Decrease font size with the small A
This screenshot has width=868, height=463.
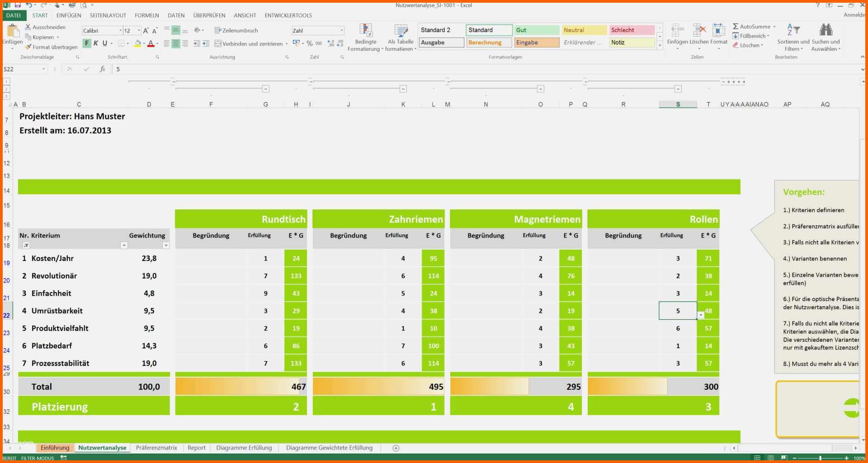click(155, 31)
